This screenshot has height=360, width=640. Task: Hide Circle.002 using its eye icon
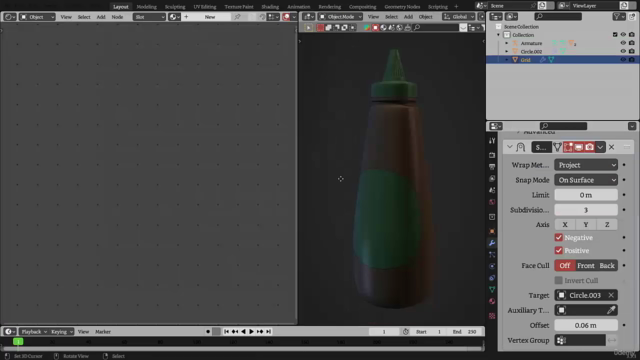623,51
